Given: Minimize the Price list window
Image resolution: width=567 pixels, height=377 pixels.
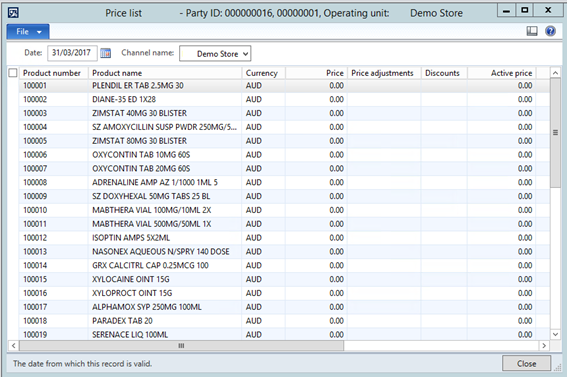Looking at the screenshot, I should pos(507,11).
